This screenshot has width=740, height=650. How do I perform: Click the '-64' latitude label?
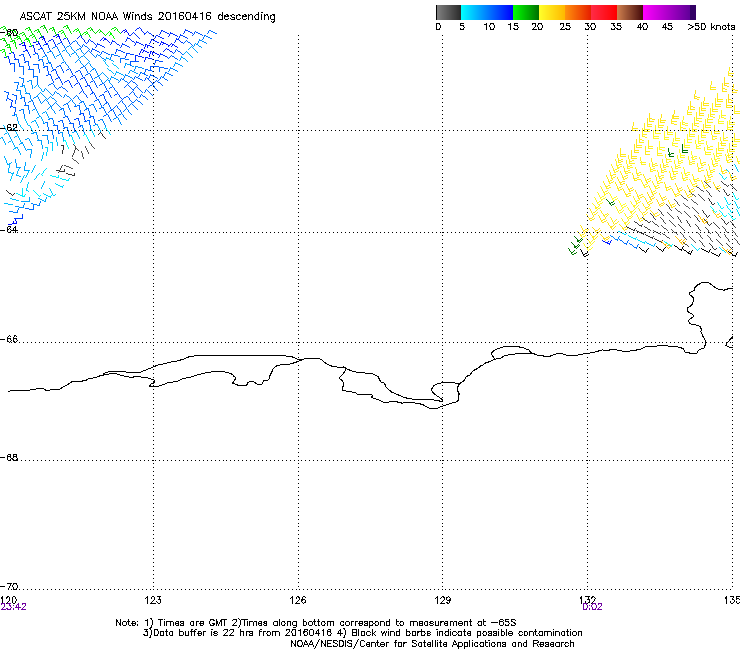coord(9,229)
